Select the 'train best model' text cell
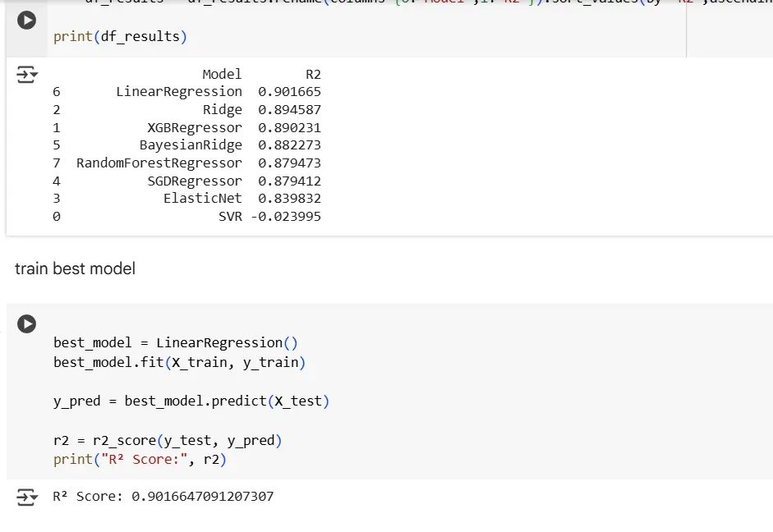 pyautogui.click(x=75, y=268)
